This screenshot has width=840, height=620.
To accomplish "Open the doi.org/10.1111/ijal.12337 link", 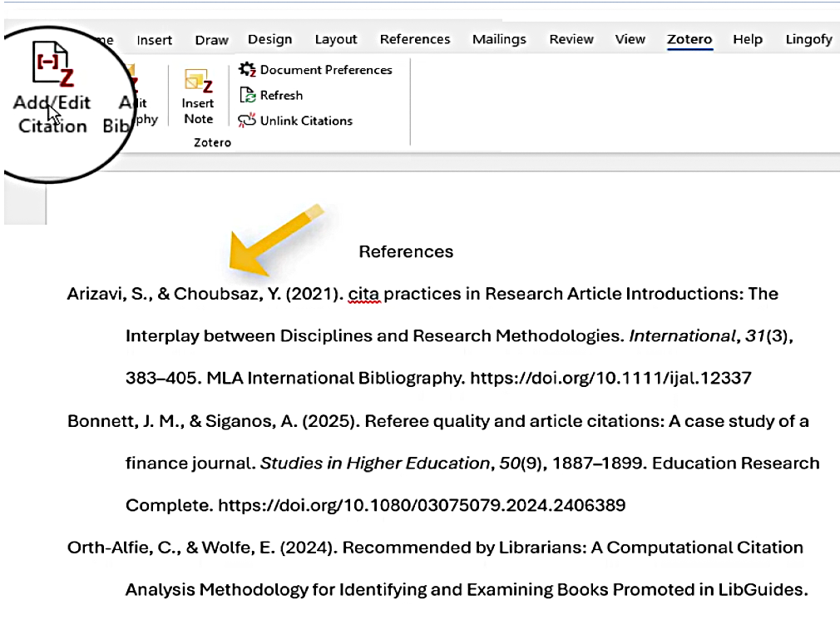I will 610,379.
